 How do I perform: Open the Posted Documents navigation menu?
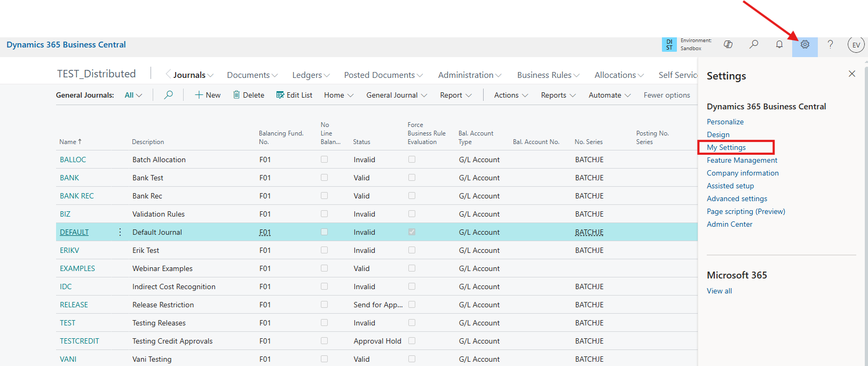383,75
